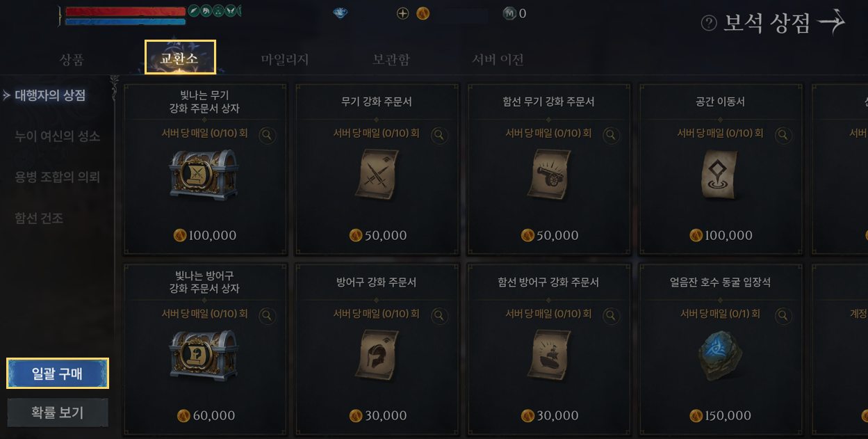Click the 확률 보기 button
This screenshot has height=439, width=868.
point(58,413)
